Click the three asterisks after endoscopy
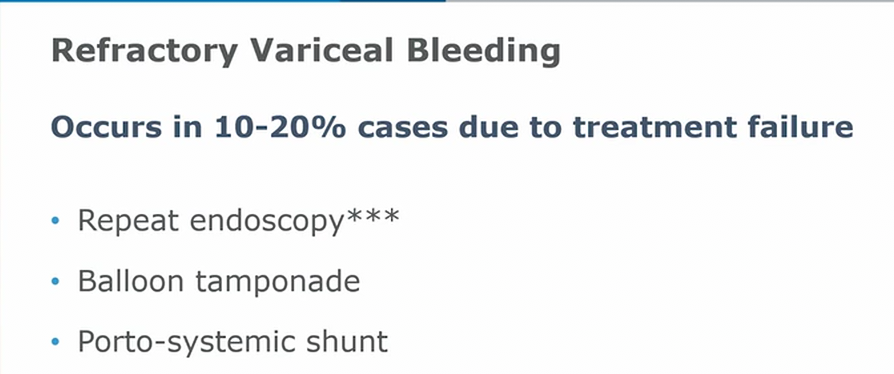Viewport: 894px width, 374px height. (x=372, y=217)
